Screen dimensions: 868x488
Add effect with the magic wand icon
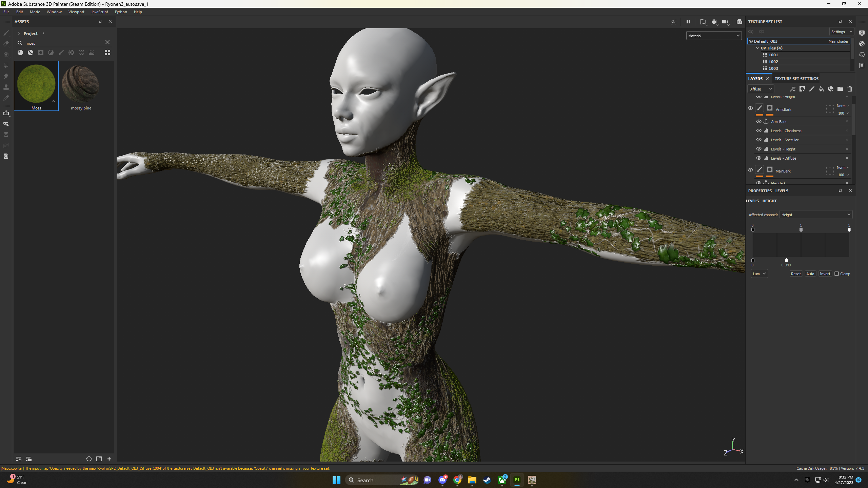pos(793,89)
